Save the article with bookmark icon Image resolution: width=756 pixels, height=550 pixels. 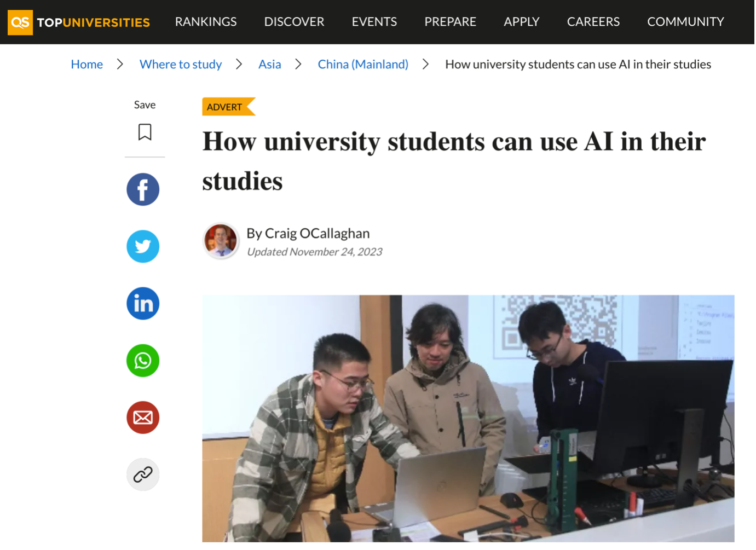coord(145,132)
